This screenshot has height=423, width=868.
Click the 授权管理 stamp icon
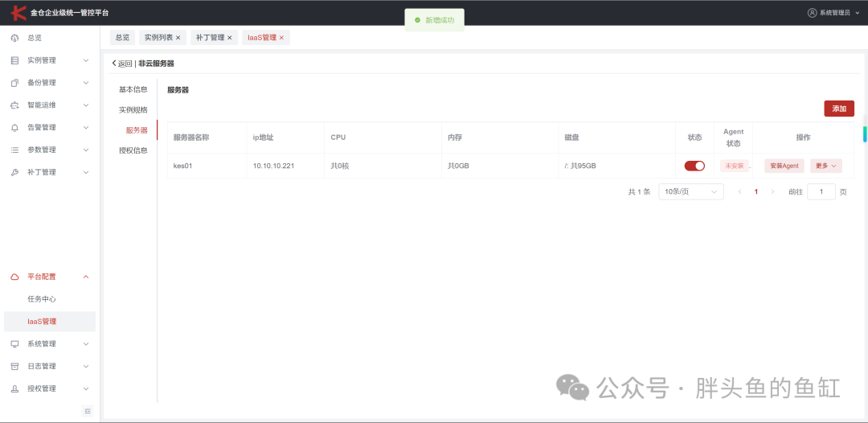15,388
